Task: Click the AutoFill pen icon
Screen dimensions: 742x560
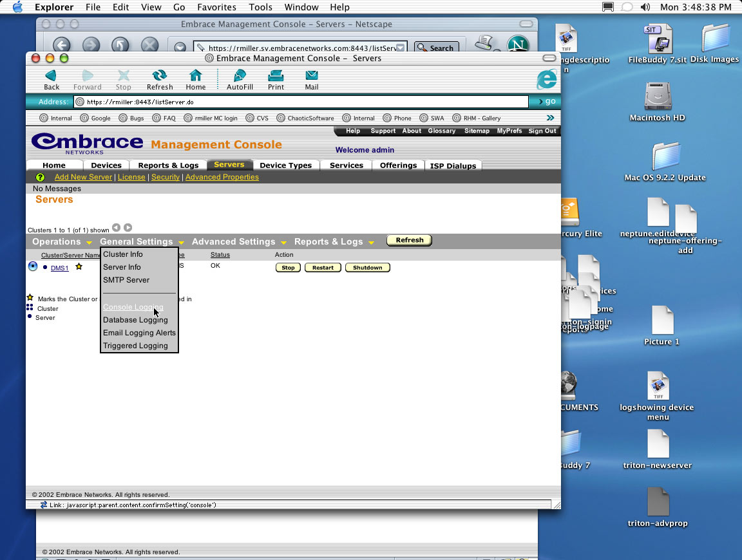Action: [x=239, y=76]
